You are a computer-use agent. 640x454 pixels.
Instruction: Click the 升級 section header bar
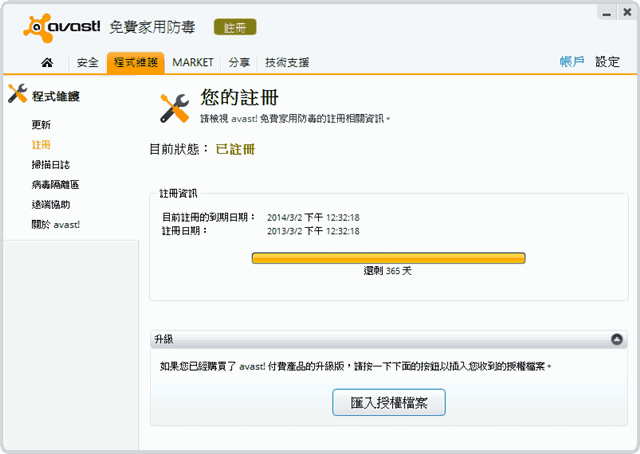(389, 339)
